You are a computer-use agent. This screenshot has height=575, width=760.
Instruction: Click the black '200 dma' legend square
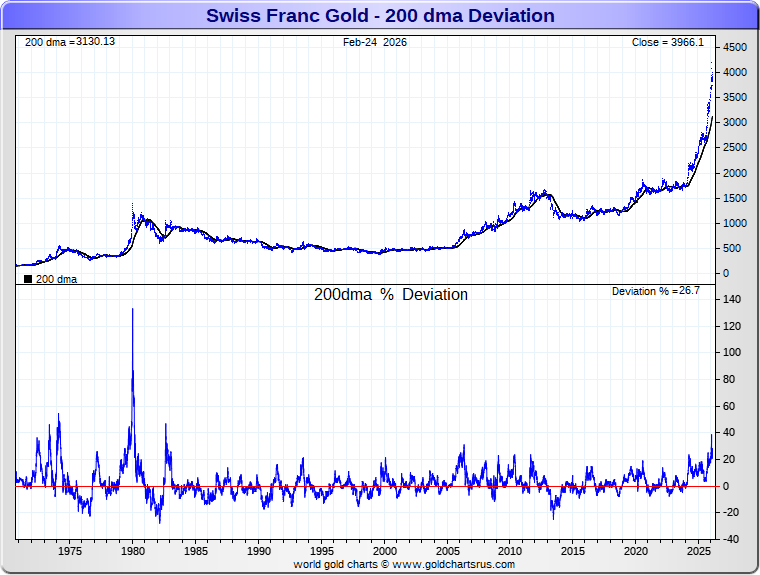(28, 279)
